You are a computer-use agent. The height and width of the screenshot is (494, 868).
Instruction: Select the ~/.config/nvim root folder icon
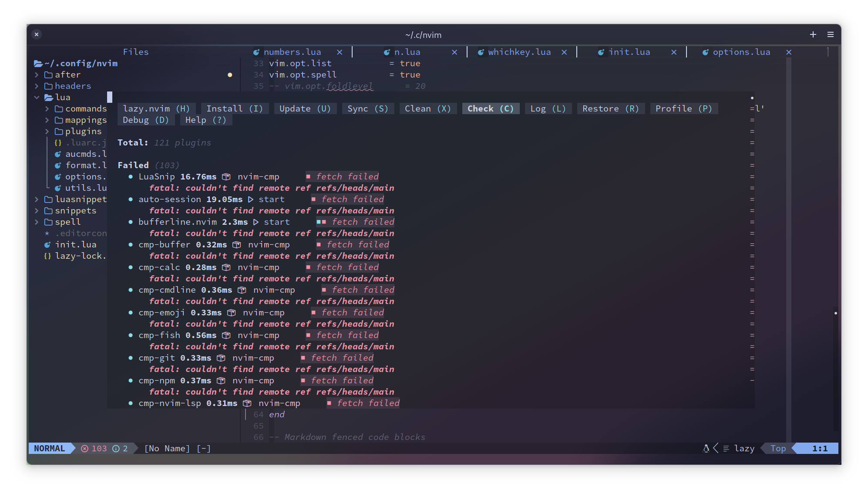pyautogui.click(x=38, y=64)
